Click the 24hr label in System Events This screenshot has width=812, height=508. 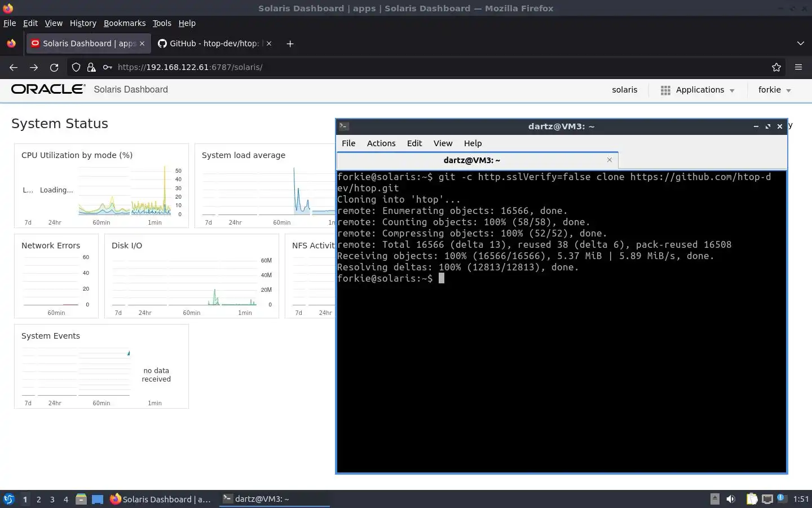point(55,403)
